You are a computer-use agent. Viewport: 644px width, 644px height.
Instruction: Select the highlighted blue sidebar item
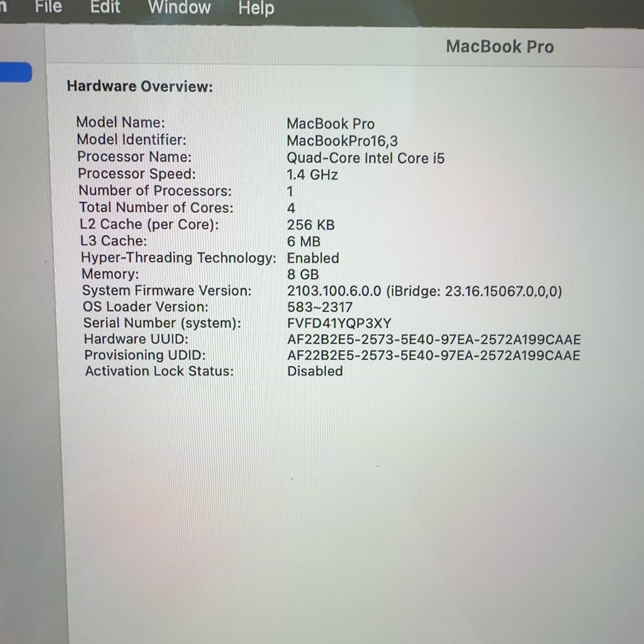pyautogui.click(x=15, y=72)
